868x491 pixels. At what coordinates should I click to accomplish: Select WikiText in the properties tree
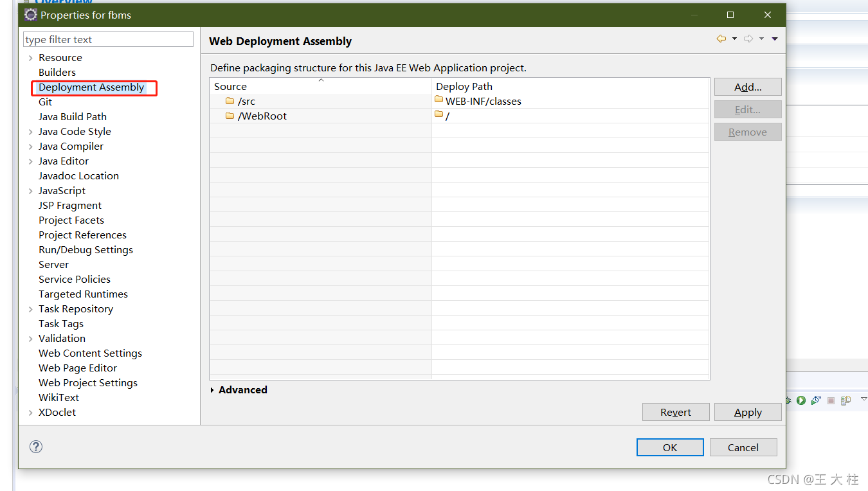pyautogui.click(x=59, y=397)
